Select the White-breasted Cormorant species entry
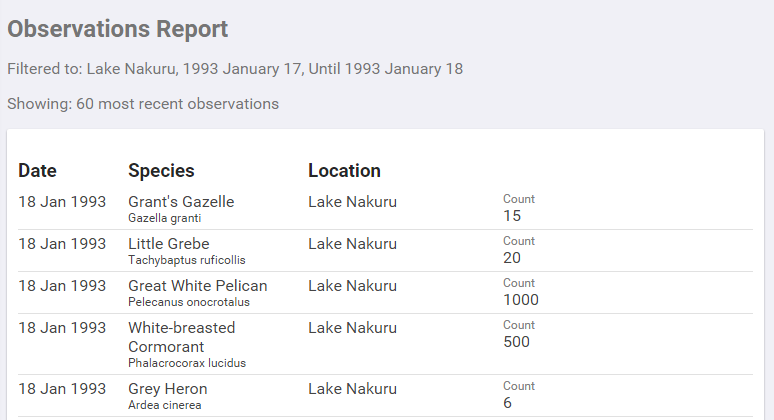774x420 pixels. pyautogui.click(x=181, y=337)
